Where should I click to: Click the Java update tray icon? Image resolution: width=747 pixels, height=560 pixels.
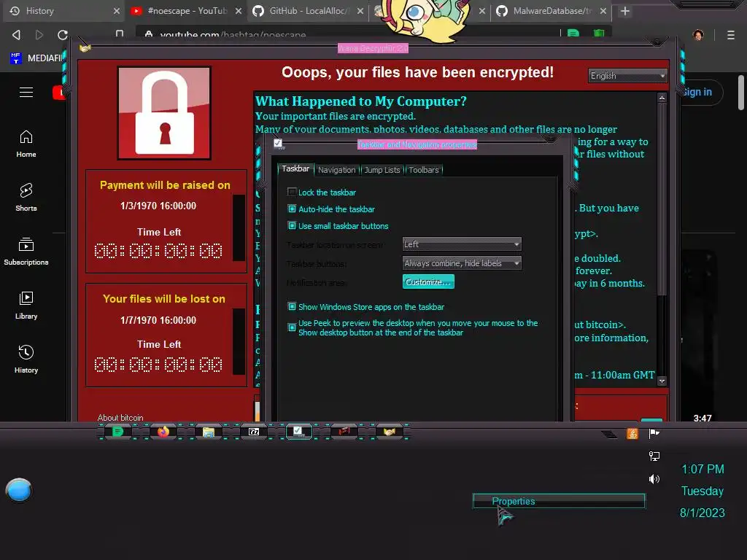click(x=632, y=433)
